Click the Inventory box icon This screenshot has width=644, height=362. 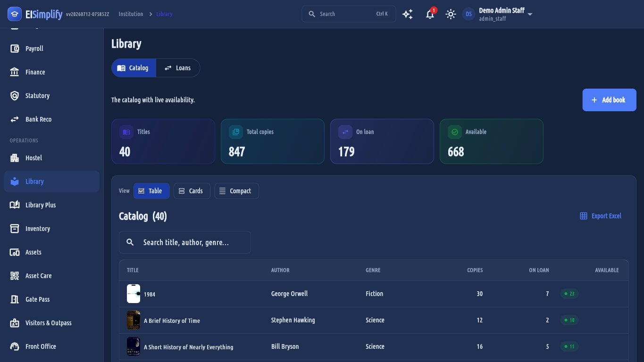pos(15,229)
